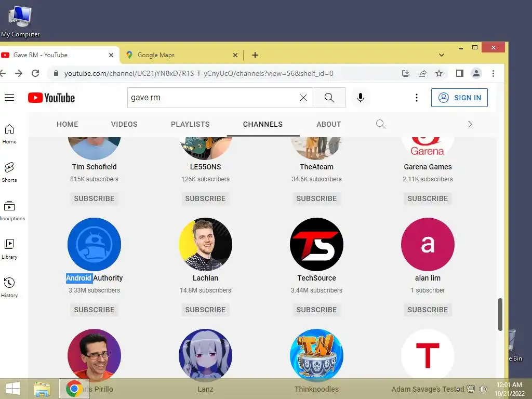Screen dimensions: 532x399
Task: Click the SIGN IN button
Action: 459,98
